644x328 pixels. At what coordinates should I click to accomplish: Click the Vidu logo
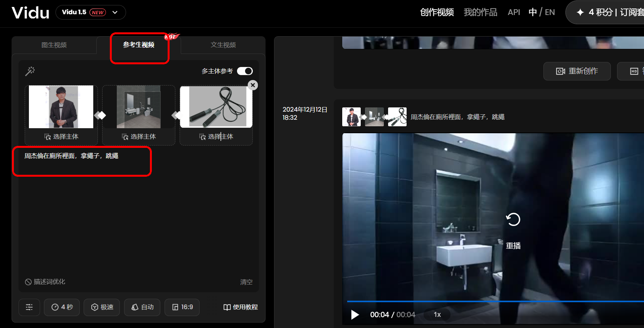pyautogui.click(x=31, y=13)
